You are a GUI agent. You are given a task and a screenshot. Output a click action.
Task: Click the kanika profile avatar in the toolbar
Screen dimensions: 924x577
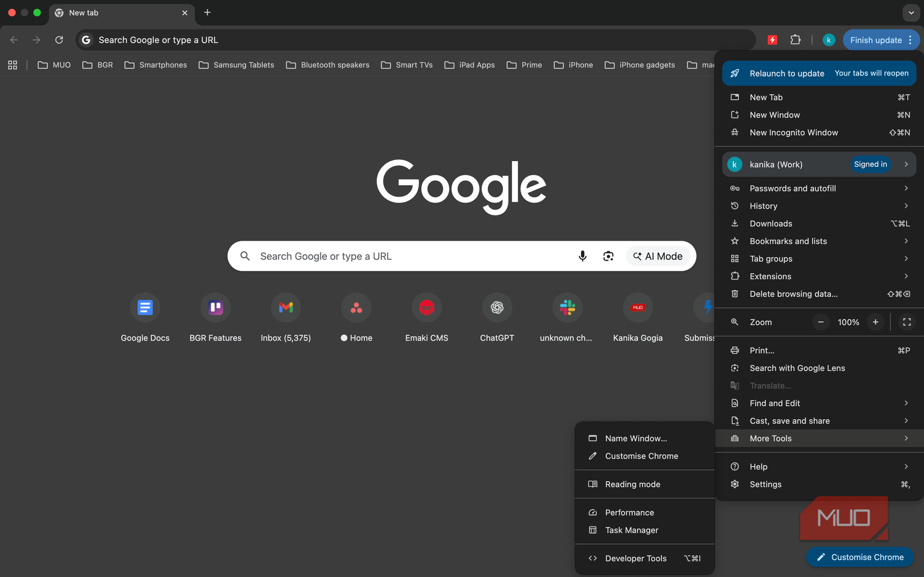coord(829,40)
